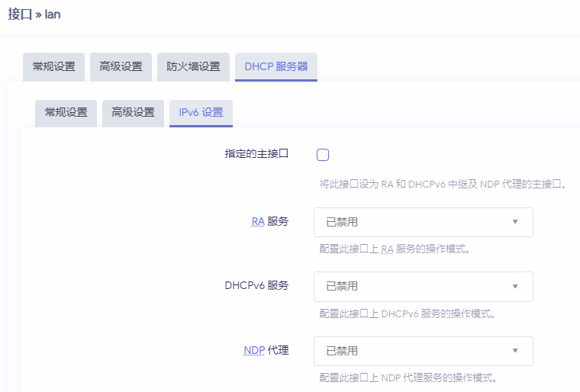The width and height of the screenshot is (580, 392).
Task: Open the interface-level 常规设置 tab
Action: tap(53, 66)
